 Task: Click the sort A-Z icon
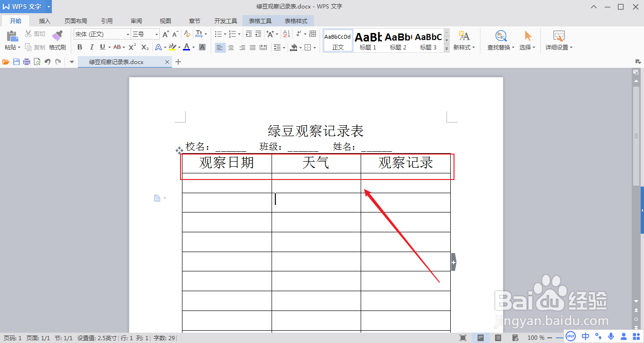click(x=286, y=34)
